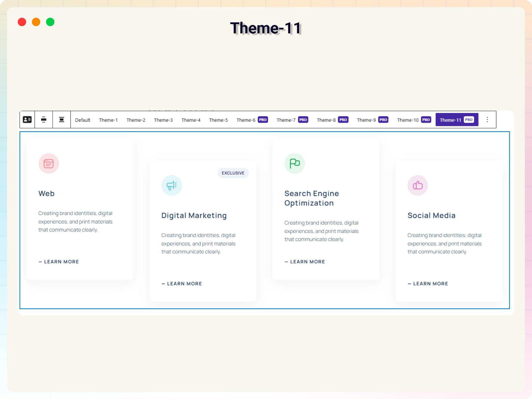This screenshot has width=532, height=399.
Task: Choose the Theme-7 PRO style
Action: click(x=292, y=120)
